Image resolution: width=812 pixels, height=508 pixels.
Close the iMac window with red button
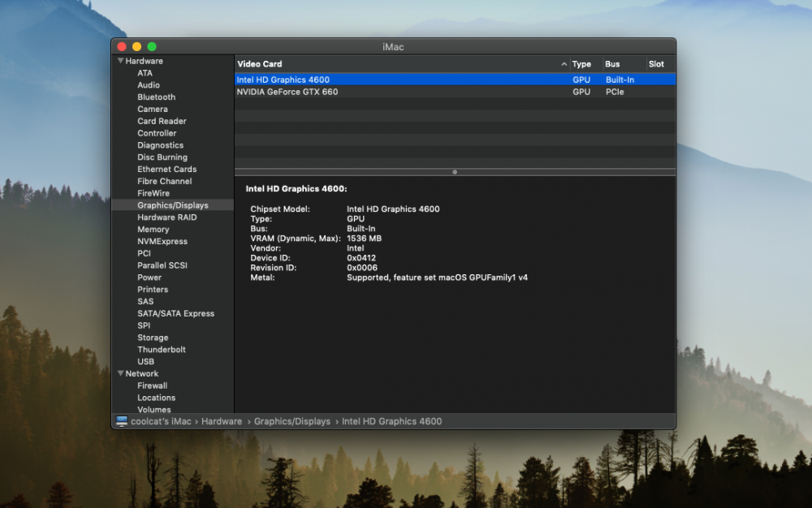(122, 46)
